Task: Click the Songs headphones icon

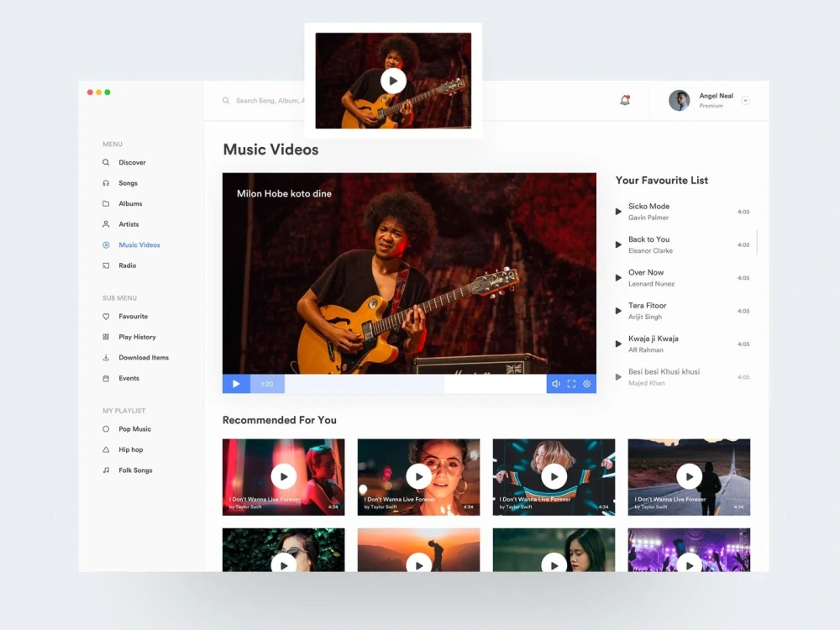Action: click(x=106, y=183)
